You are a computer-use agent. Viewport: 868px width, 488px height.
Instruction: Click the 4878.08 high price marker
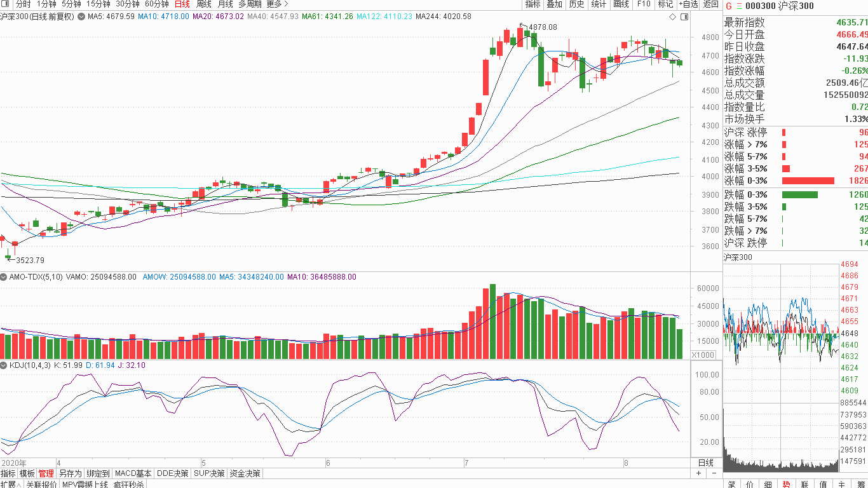[543, 27]
